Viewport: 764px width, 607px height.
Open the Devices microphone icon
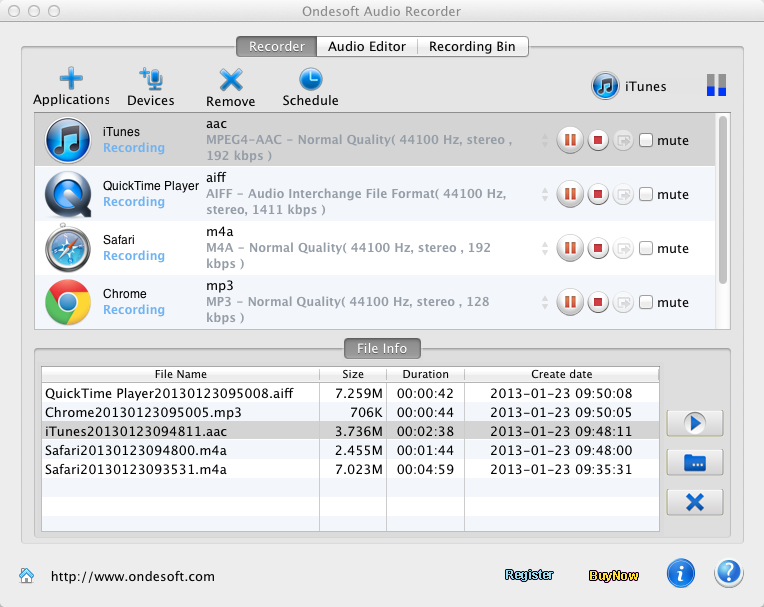(x=151, y=79)
